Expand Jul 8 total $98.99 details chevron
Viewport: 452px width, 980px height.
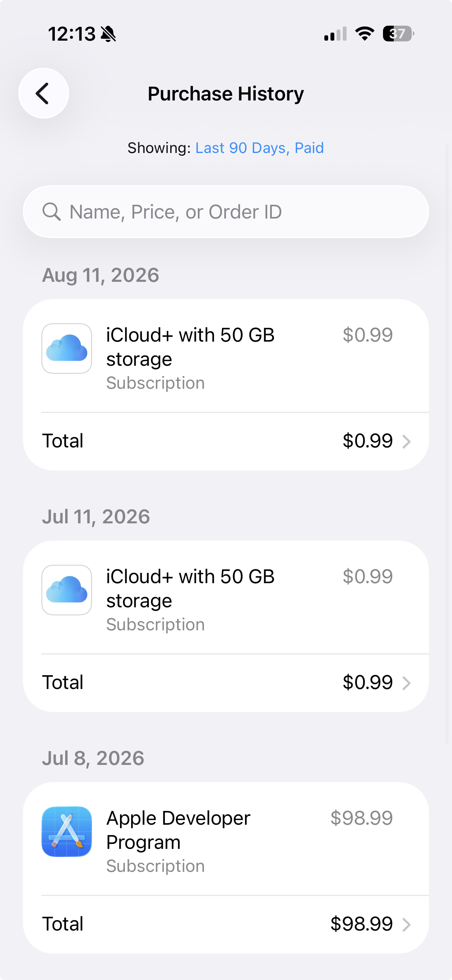[x=406, y=925]
